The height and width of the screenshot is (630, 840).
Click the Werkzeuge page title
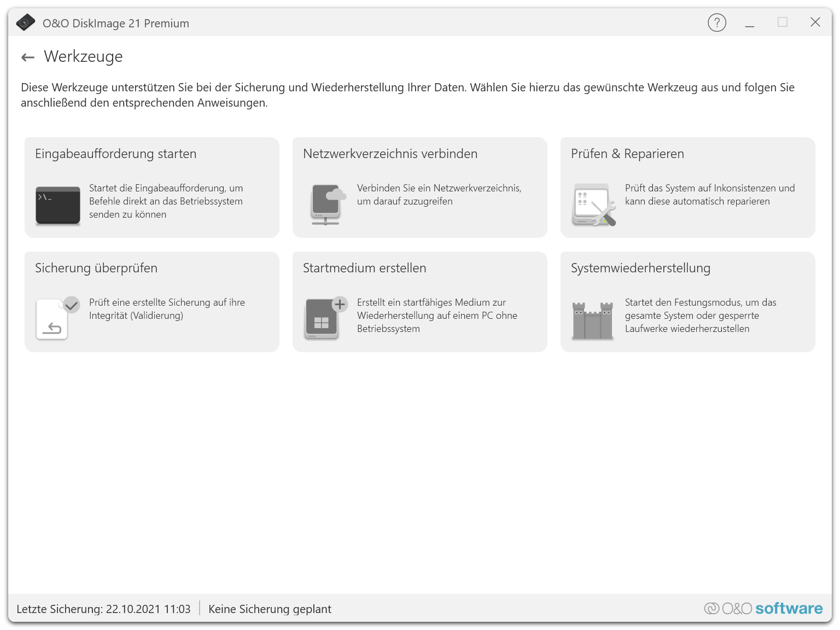pyautogui.click(x=83, y=56)
